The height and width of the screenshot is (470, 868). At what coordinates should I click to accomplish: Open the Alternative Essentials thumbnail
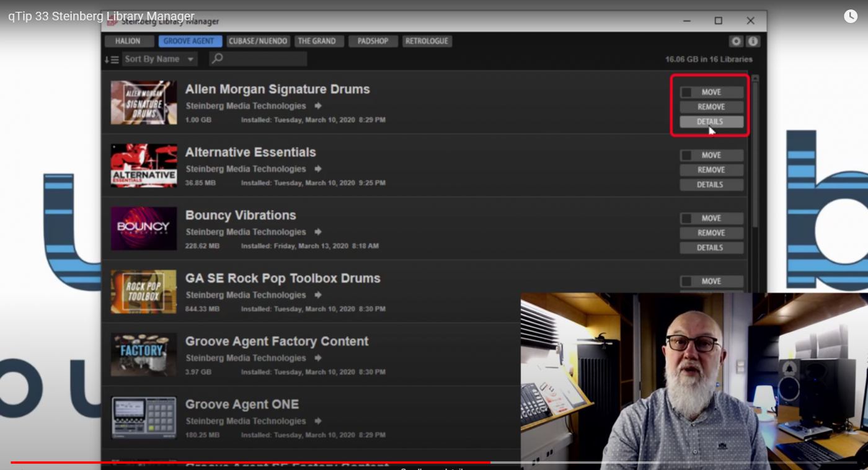144,166
